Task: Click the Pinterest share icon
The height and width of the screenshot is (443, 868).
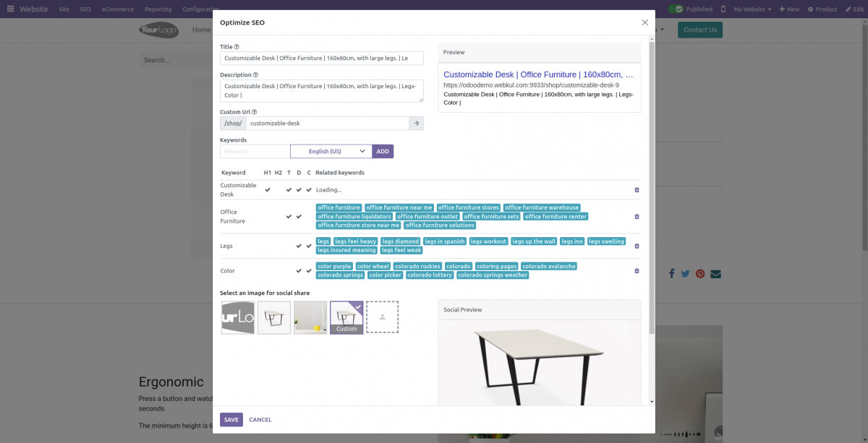Action: tap(700, 274)
